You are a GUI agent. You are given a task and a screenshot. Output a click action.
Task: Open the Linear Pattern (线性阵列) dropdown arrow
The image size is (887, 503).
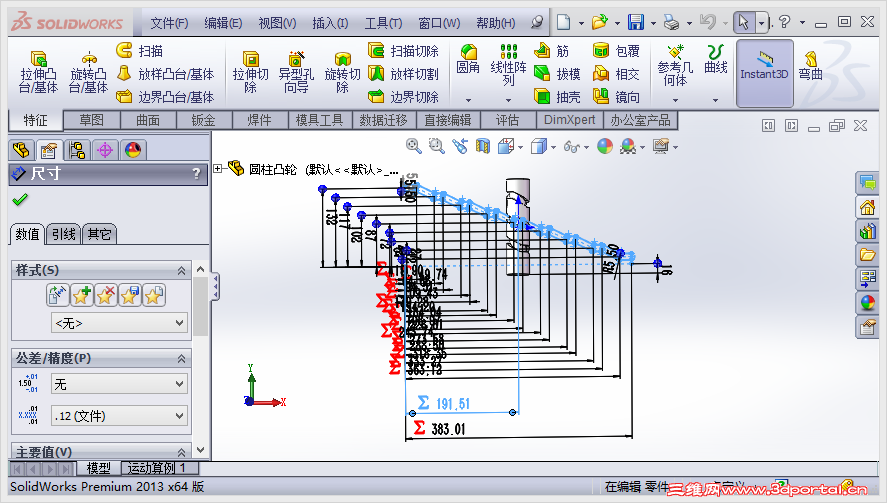pyautogui.click(x=508, y=100)
